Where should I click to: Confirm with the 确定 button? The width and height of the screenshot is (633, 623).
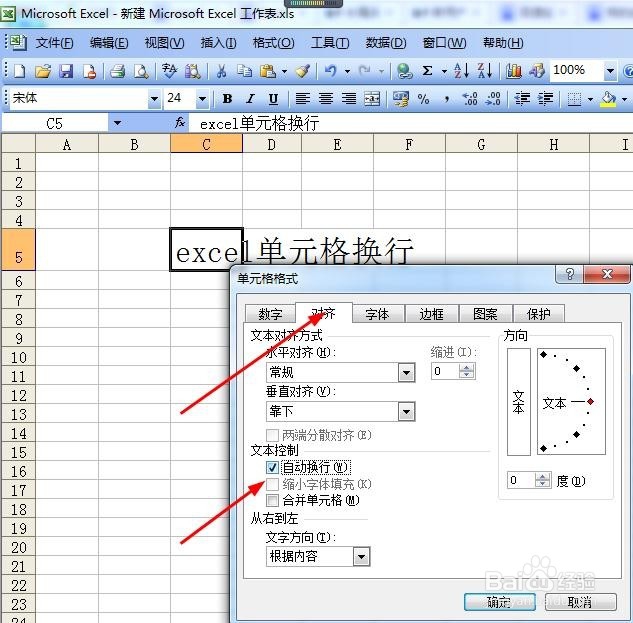tap(500, 602)
